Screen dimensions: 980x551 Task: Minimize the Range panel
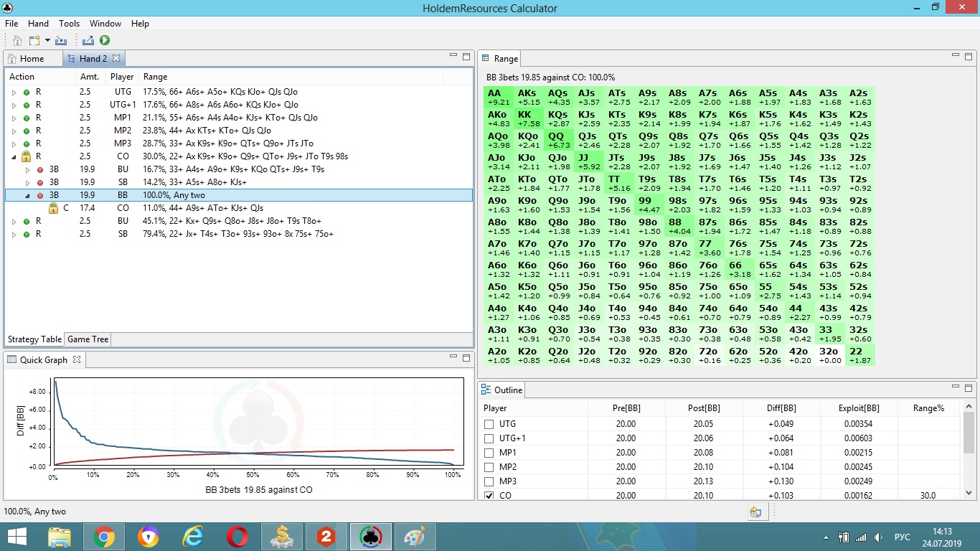click(x=955, y=56)
